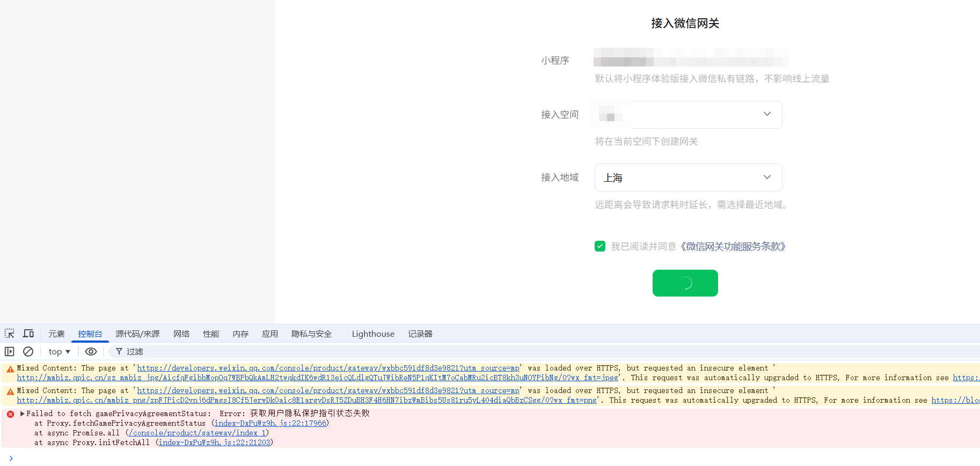Click the red error icon in console
The image size is (980, 466).
point(10,414)
